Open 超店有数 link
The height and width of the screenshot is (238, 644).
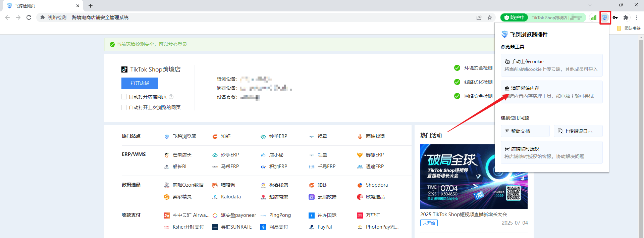[x=274, y=197]
